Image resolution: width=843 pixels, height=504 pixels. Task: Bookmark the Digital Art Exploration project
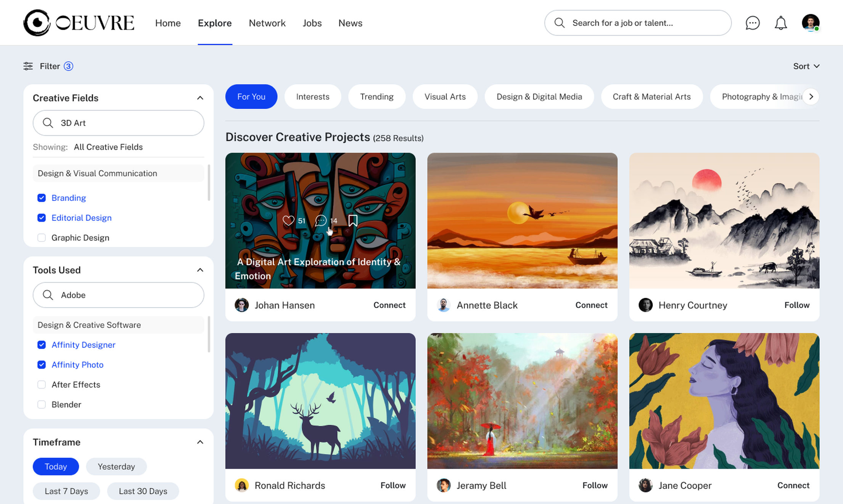tap(353, 221)
